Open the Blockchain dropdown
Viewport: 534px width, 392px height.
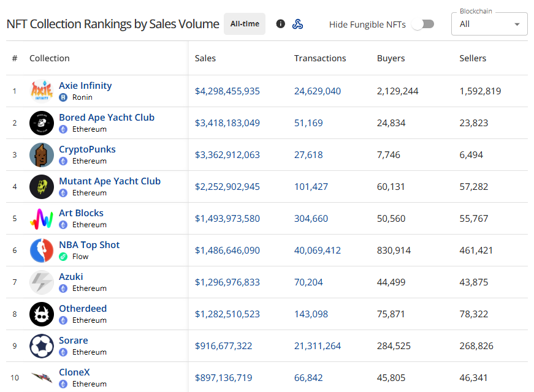489,24
